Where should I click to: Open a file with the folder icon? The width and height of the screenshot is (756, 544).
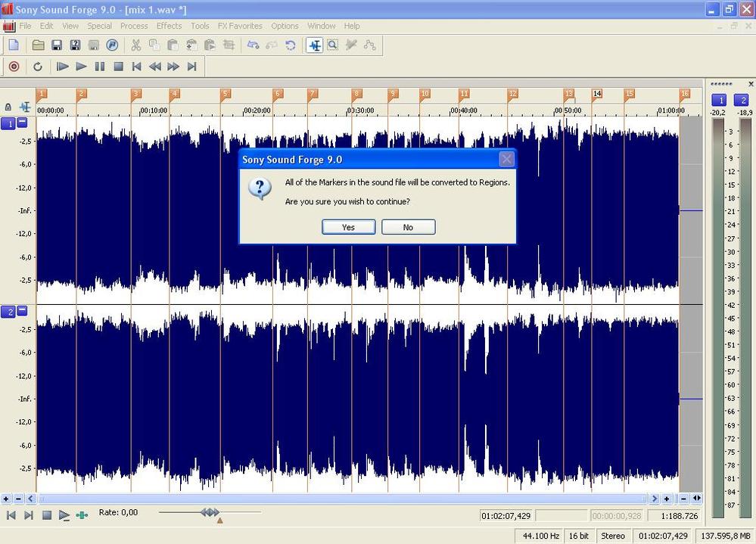[x=38, y=45]
